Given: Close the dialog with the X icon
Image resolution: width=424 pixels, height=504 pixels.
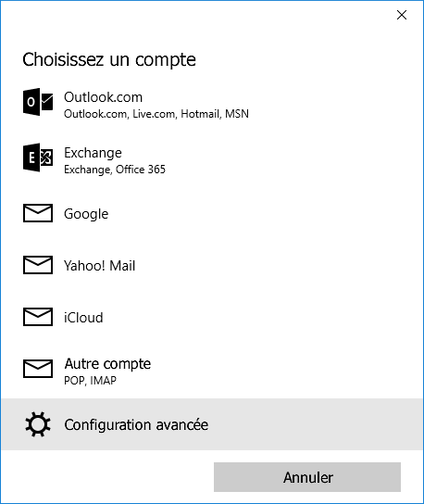Looking at the screenshot, I should click(402, 15).
